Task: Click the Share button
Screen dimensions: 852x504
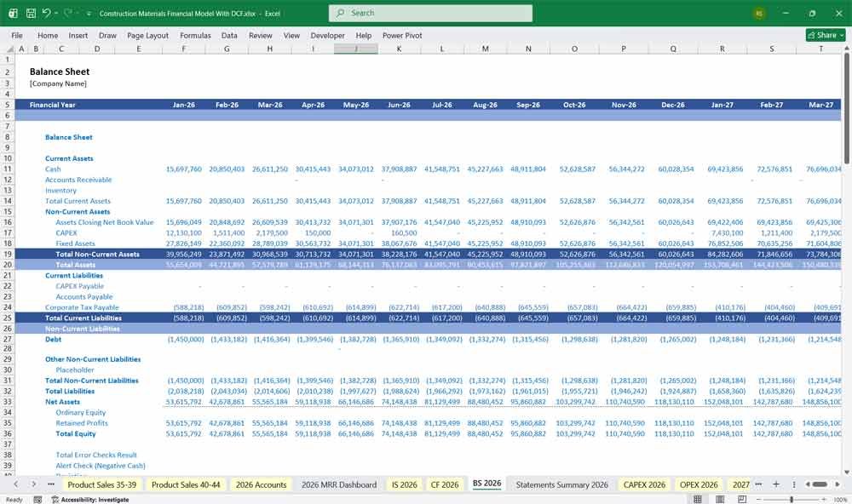Action: (x=826, y=35)
